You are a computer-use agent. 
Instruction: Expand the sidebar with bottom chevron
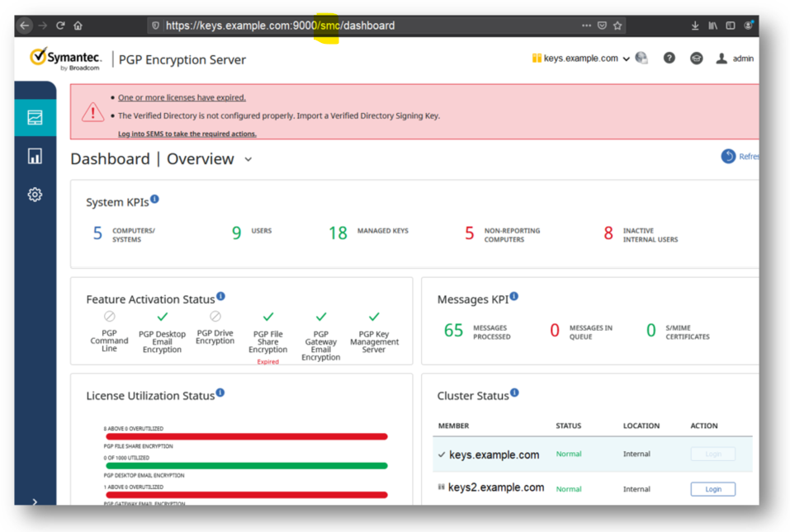(35, 501)
